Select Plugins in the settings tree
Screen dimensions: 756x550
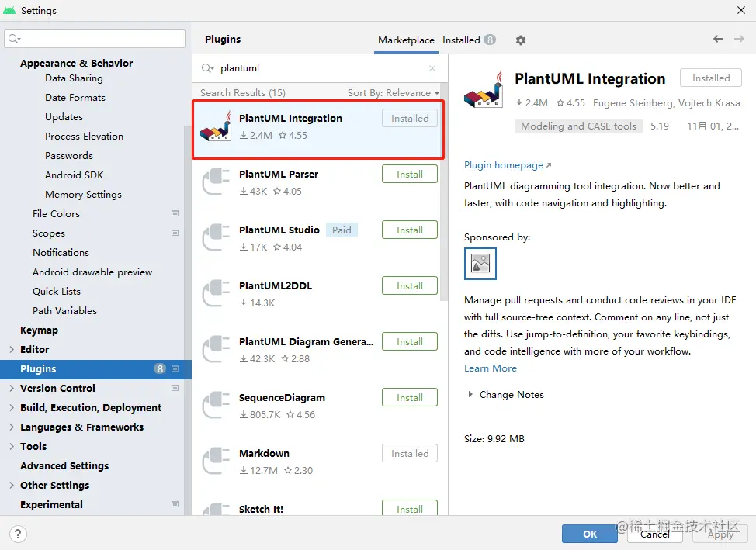(x=95, y=368)
